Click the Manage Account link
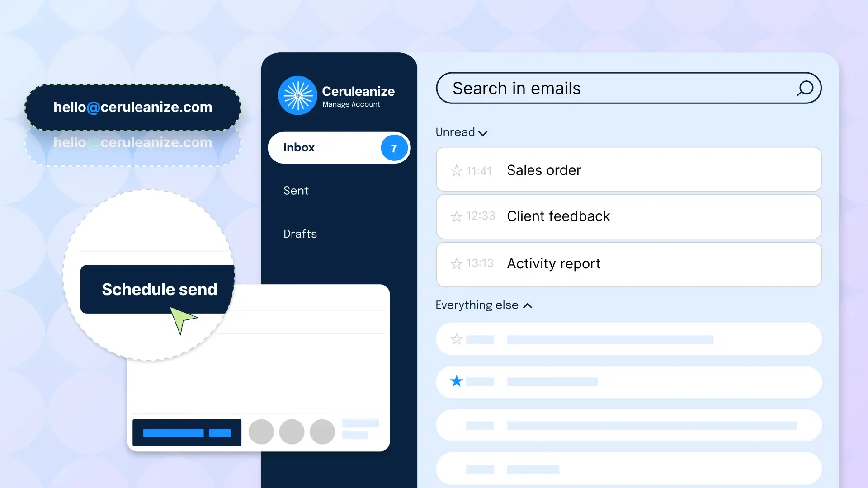 pos(351,104)
